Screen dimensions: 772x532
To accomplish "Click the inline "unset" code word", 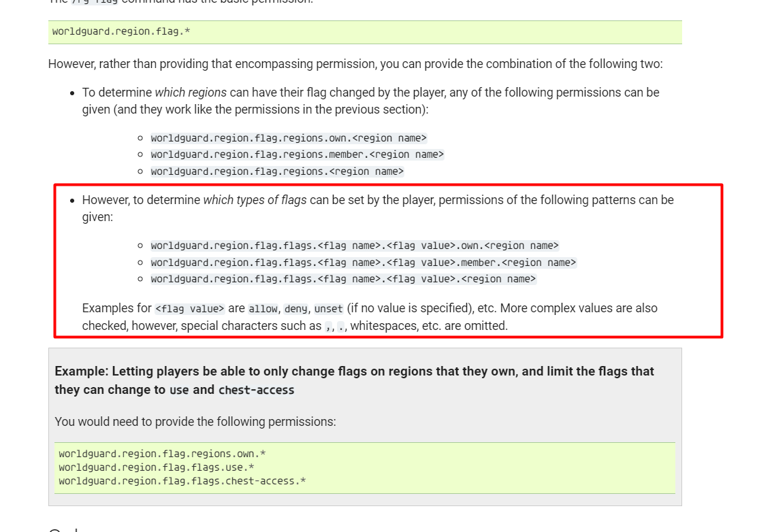I will [328, 309].
